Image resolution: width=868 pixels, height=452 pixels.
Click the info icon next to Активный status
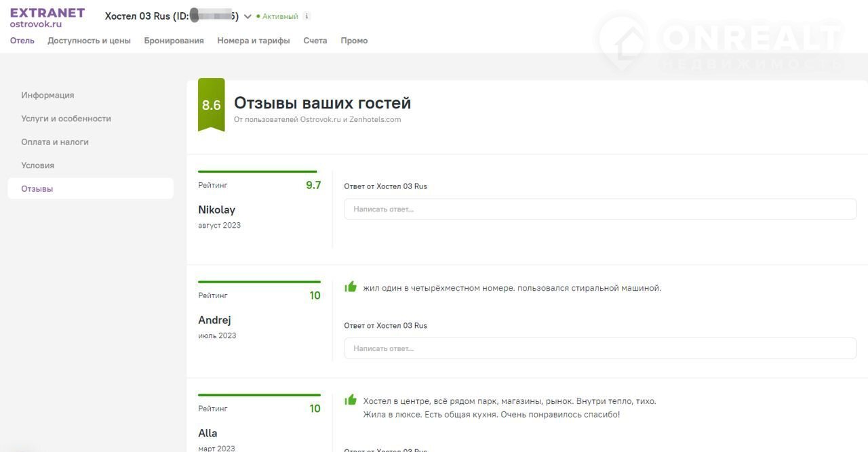point(307,16)
